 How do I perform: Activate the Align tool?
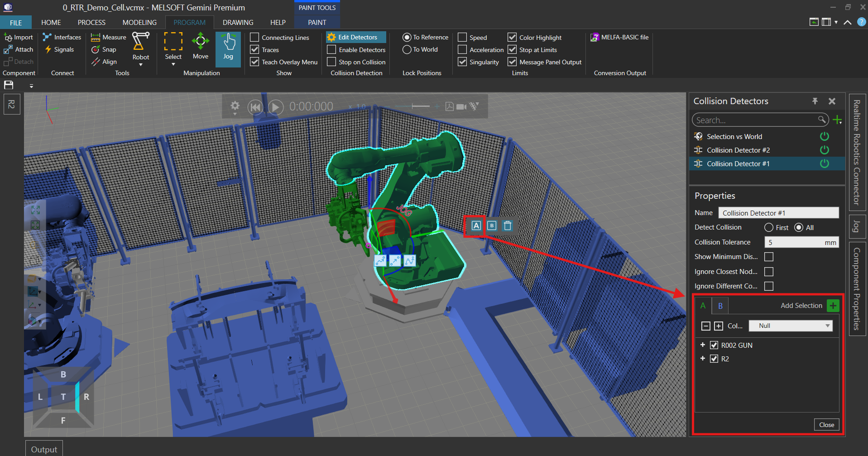(104, 62)
